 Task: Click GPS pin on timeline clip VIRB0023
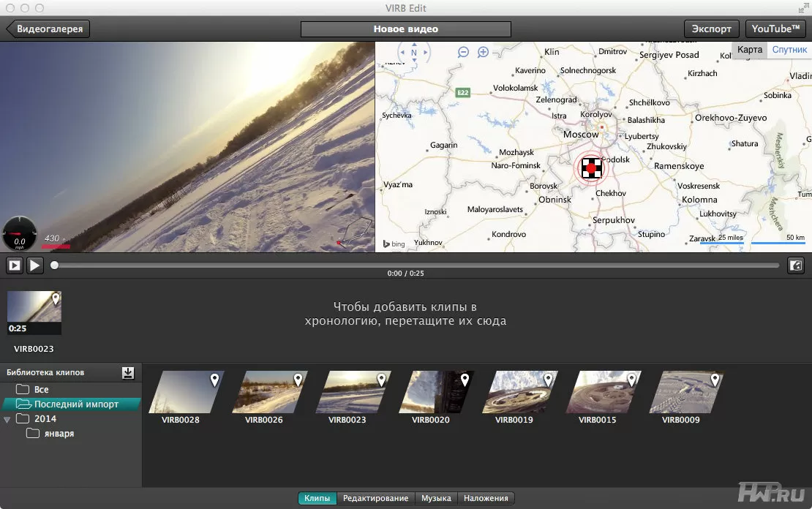pos(56,299)
